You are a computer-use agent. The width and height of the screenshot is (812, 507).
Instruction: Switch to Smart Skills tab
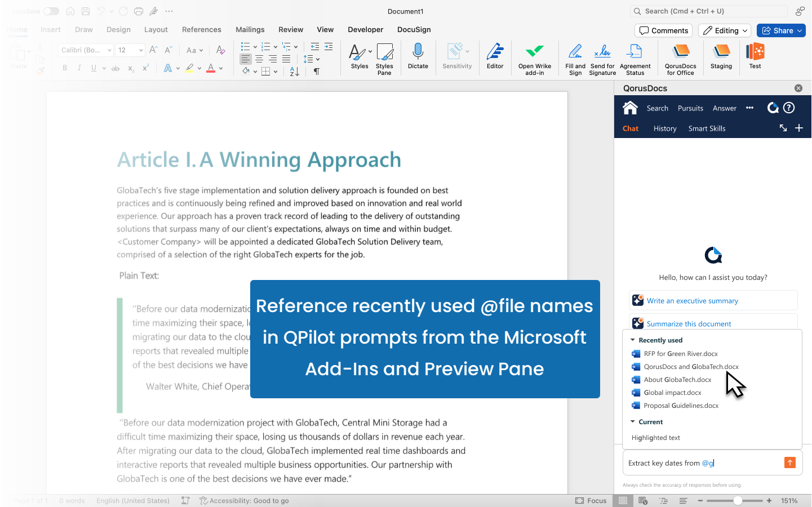point(707,128)
